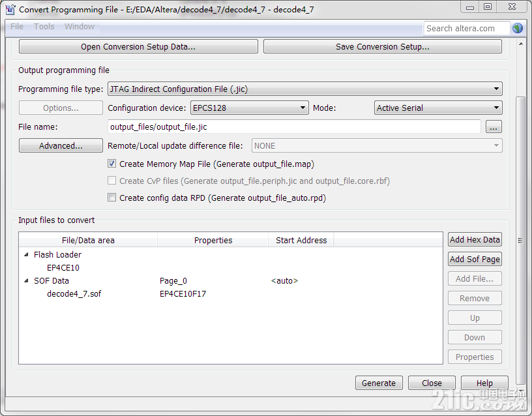This screenshot has height=416, width=532.
Task: Click the Help button
Action: coord(484,383)
